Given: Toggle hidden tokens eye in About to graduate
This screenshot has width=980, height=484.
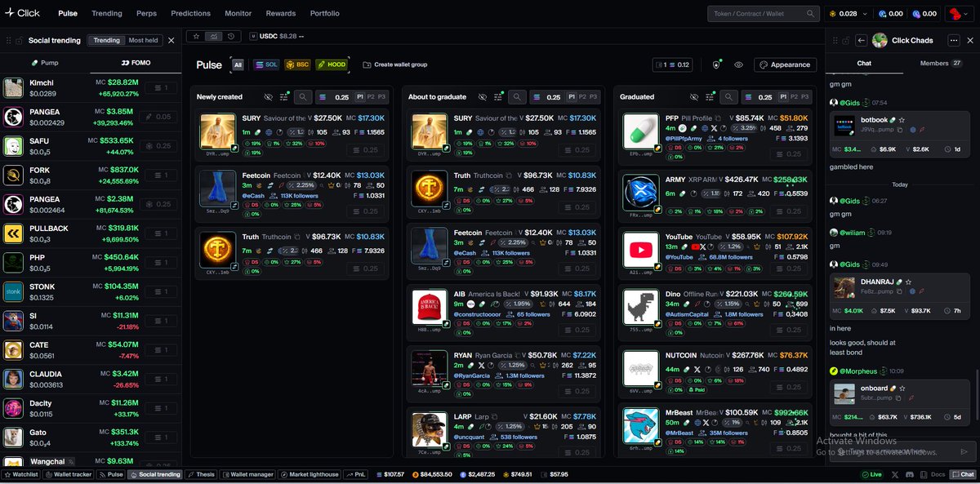Looking at the screenshot, I should click(483, 96).
